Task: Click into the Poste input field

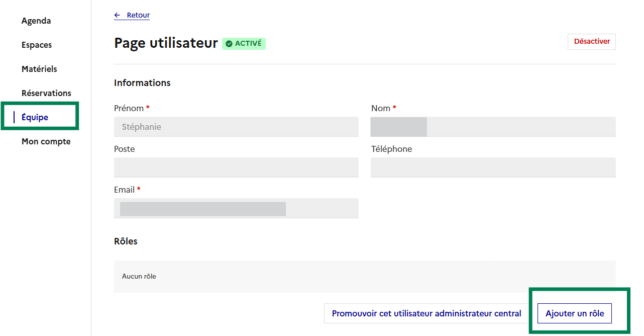Action: pos(236,167)
